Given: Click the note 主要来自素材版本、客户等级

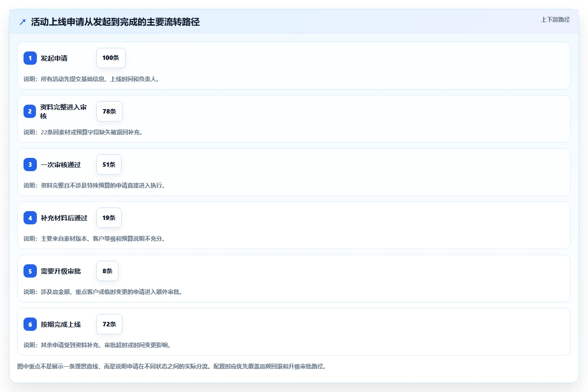Looking at the screenshot, I should pyautogui.click(x=95, y=239).
